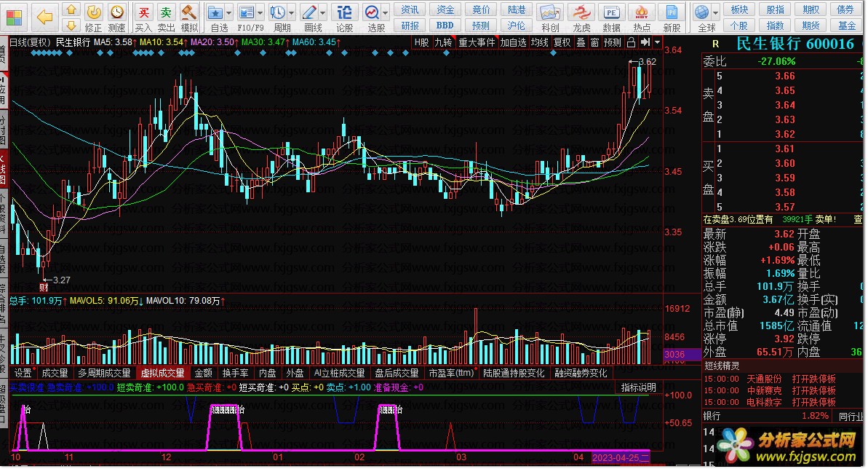The width and height of the screenshot is (868, 469).
Task: Open the BBD button
Action: (x=445, y=25)
